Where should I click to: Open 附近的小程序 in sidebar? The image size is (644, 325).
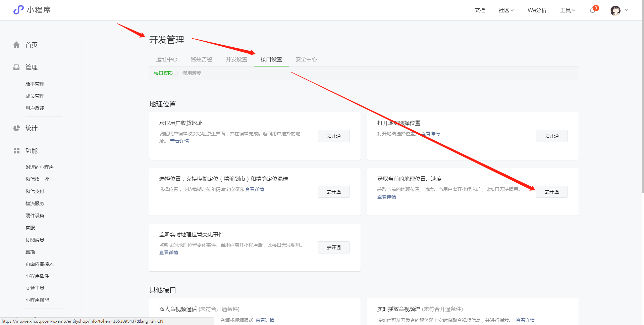pos(40,167)
